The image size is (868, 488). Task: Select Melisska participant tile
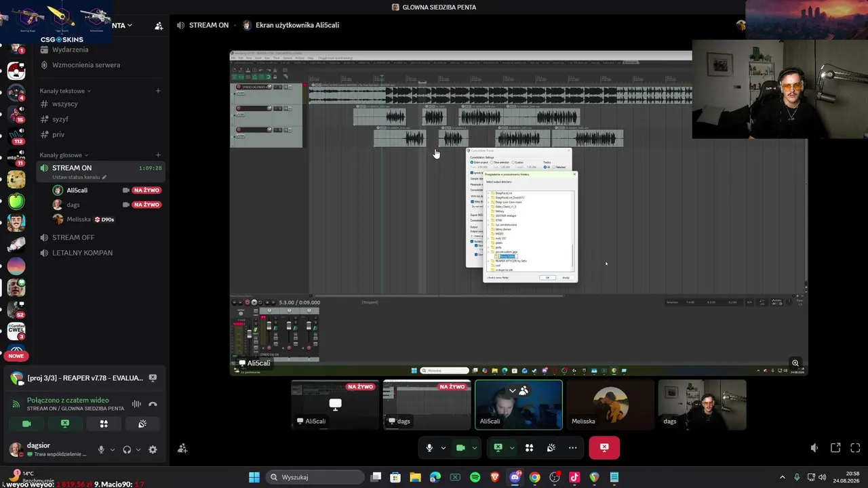tap(610, 405)
